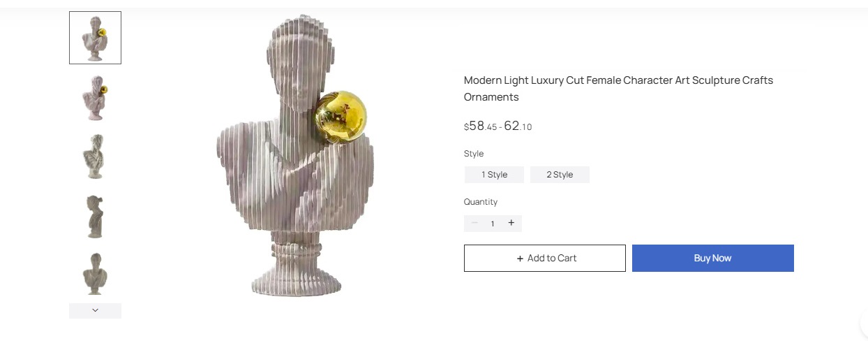
Task: Click the Quantity section label
Action: (481, 202)
